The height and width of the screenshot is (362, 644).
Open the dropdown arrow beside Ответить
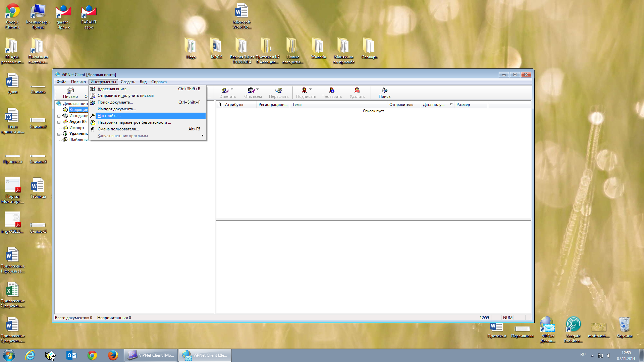coord(232,89)
